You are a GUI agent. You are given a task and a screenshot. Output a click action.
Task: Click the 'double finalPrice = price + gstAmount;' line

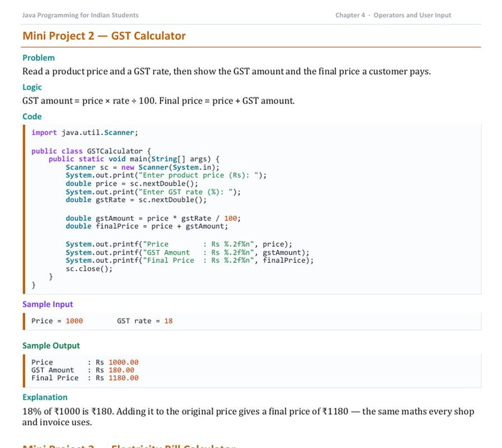(x=147, y=226)
